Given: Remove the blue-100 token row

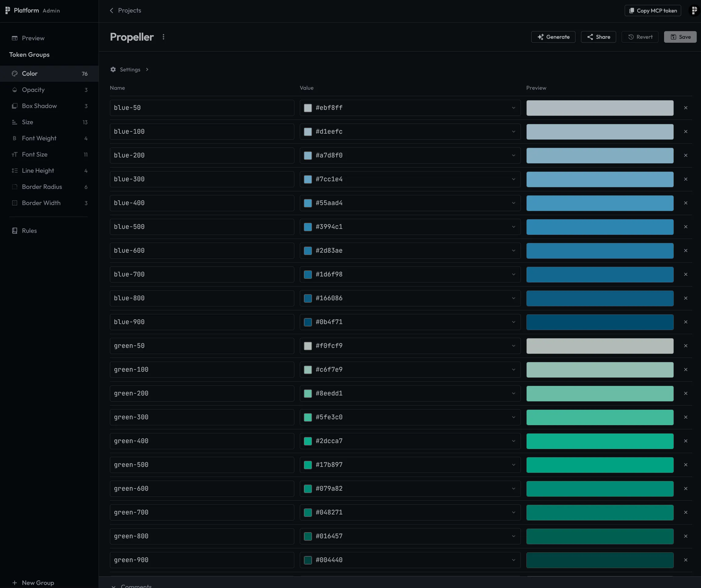Looking at the screenshot, I should click(686, 132).
